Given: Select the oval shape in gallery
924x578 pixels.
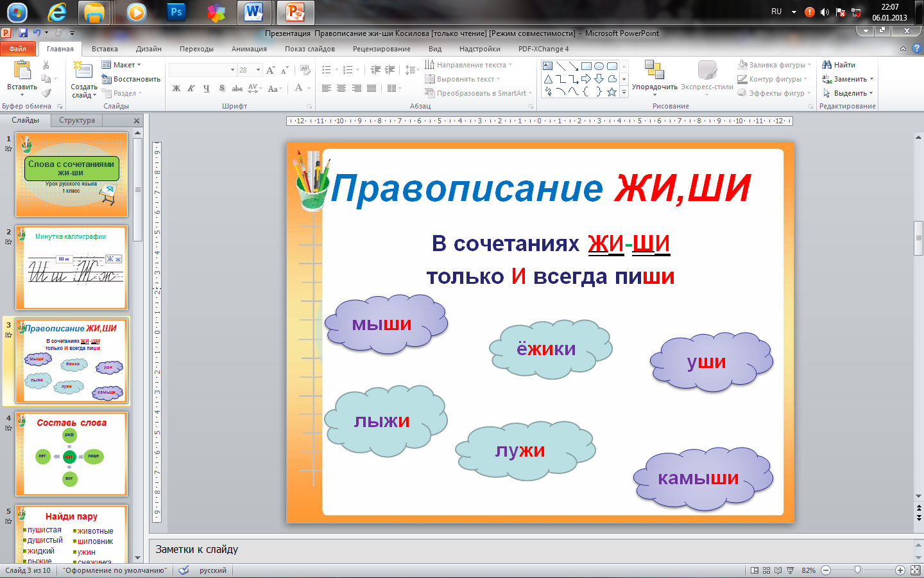Looking at the screenshot, I should click(599, 66).
